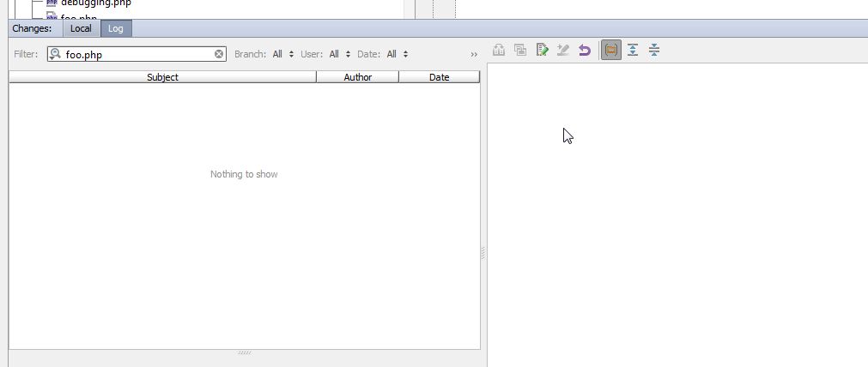Click the filter field containing foo.php
This screenshot has height=367, width=868.
click(137, 54)
